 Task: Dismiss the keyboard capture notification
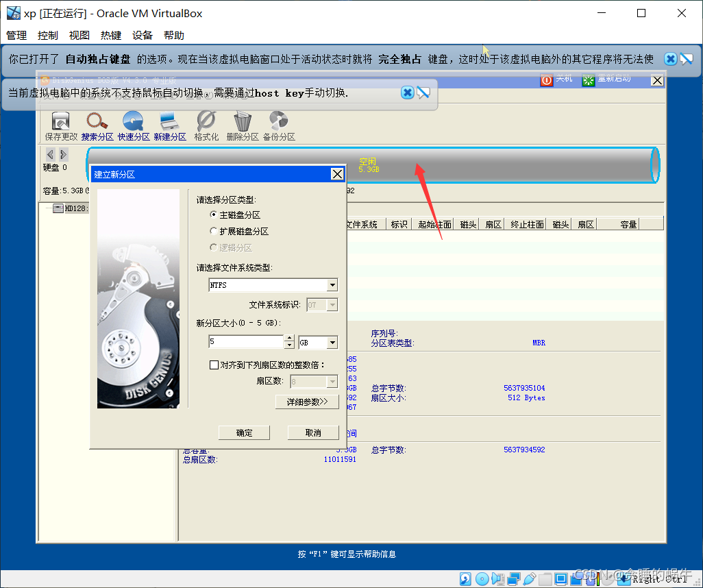click(x=670, y=59)
